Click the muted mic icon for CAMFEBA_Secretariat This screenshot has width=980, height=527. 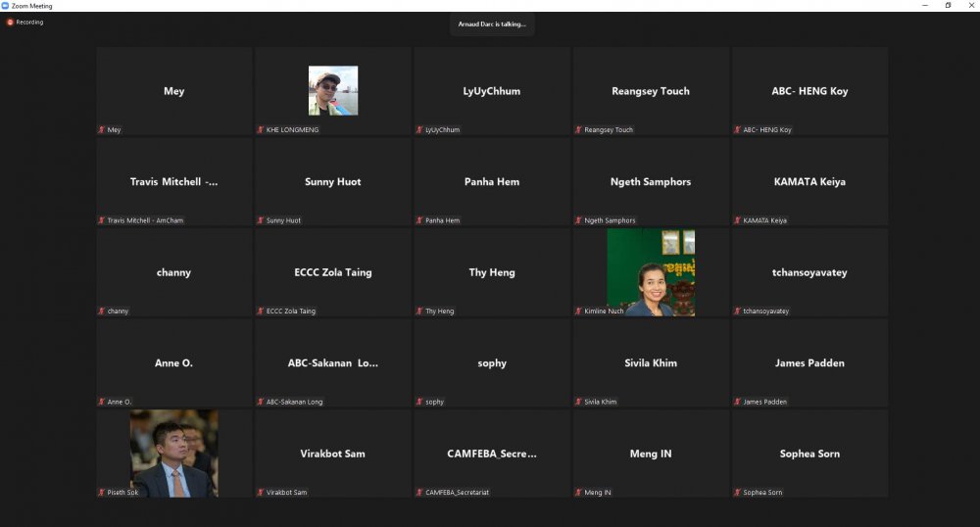pos(418,492)
